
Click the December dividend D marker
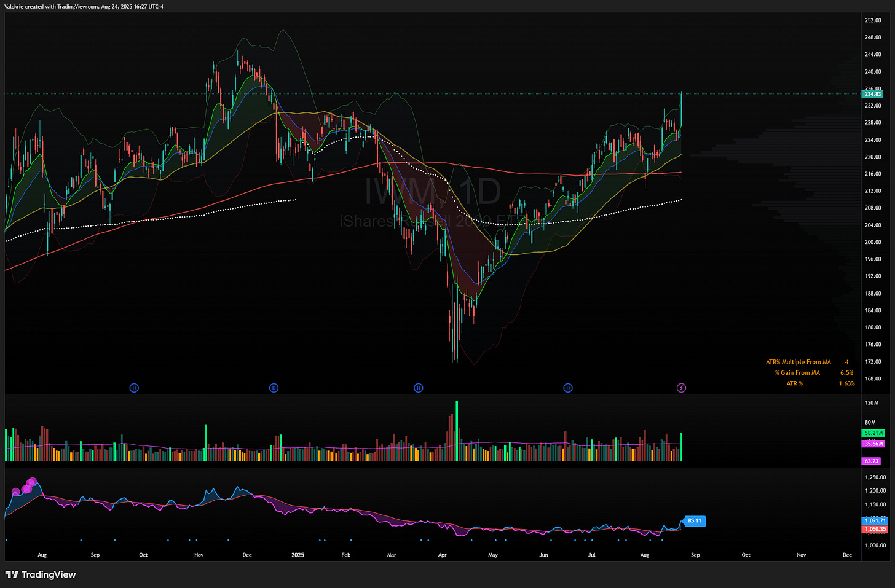[x=274, y=388]
